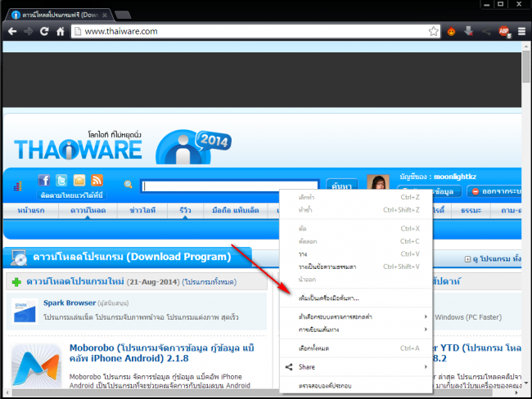
Task: Click the colored bars stats icon
Action: (18, 186)
